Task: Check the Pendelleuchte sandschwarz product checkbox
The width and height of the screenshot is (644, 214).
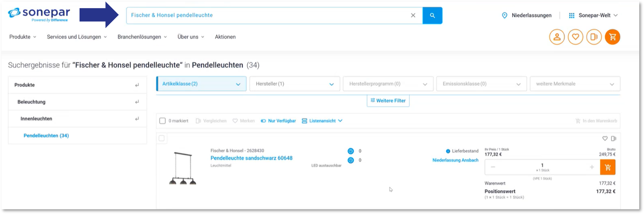Action: coord(162,138)
